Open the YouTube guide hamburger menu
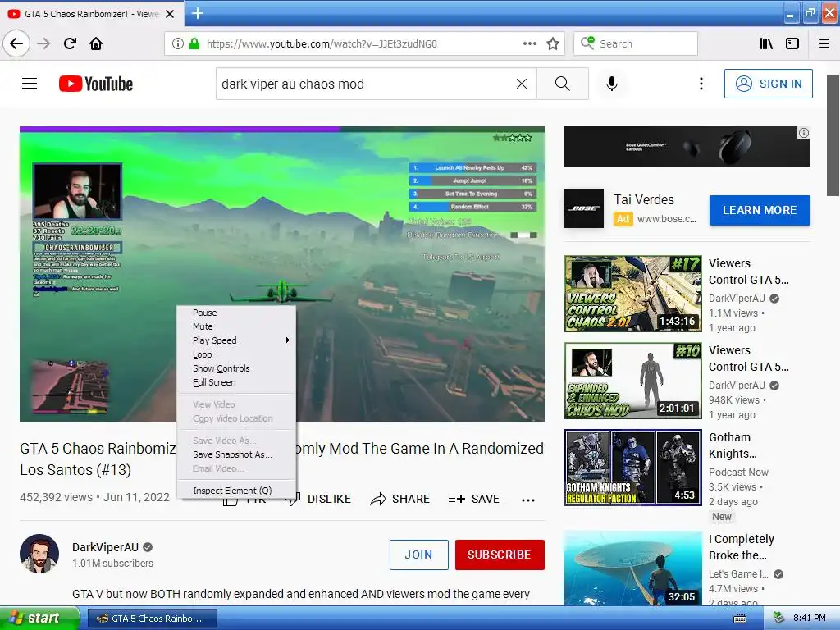 30,84
